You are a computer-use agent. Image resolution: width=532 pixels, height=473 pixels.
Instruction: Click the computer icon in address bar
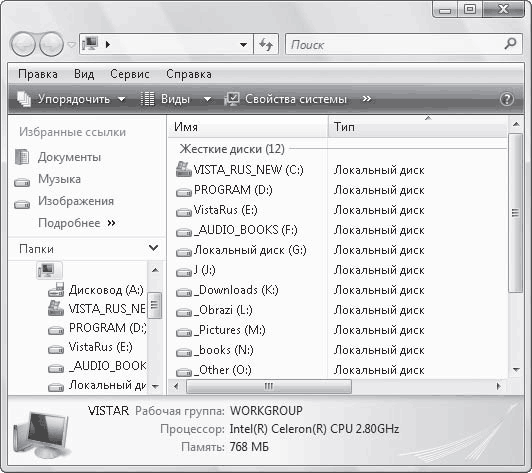pos(90,44)
